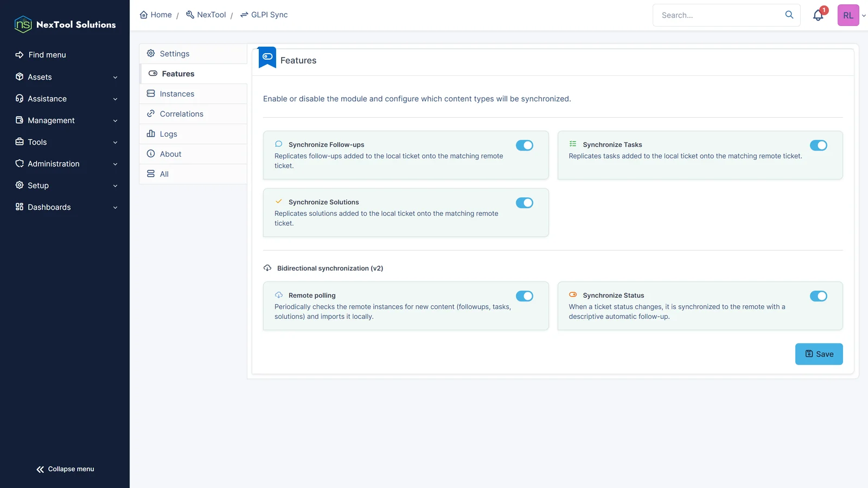Switch to the Instances tab
This screenshot has height=488, width=868.
pos(193,94)
